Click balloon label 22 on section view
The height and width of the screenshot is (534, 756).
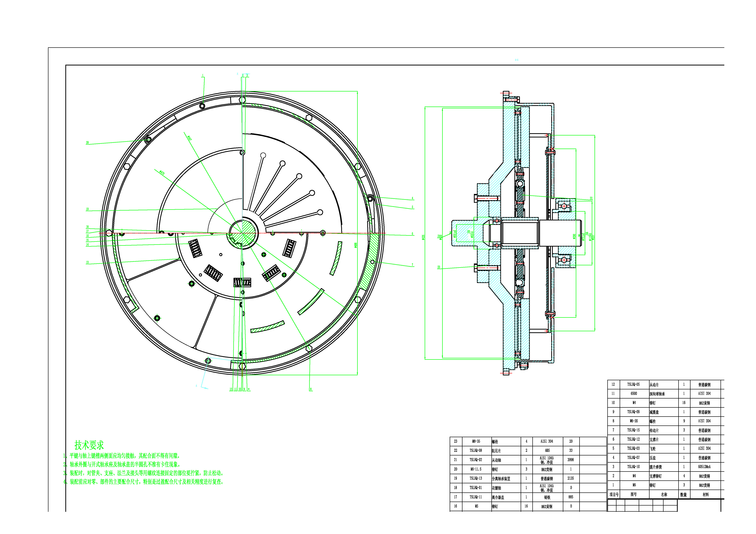pos(591,198)
